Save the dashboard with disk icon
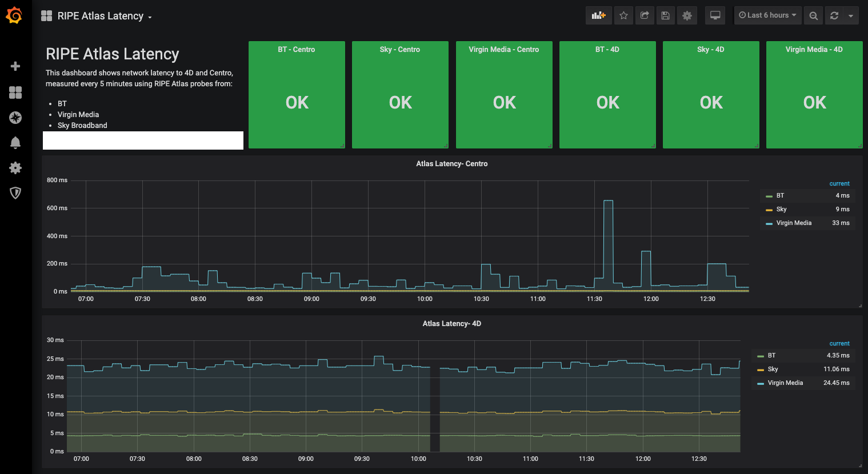The height and width of the screenshot is (474, 868). tap(665, 15)
